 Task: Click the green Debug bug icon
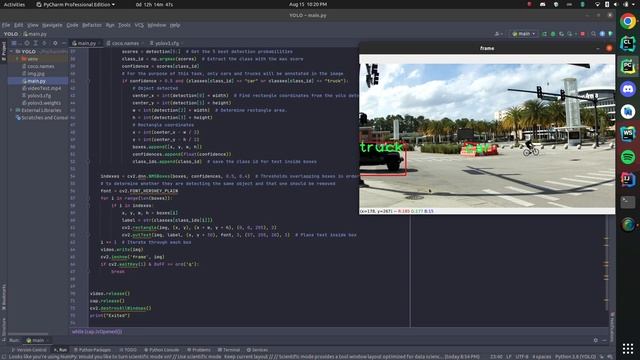coord(553,34)
